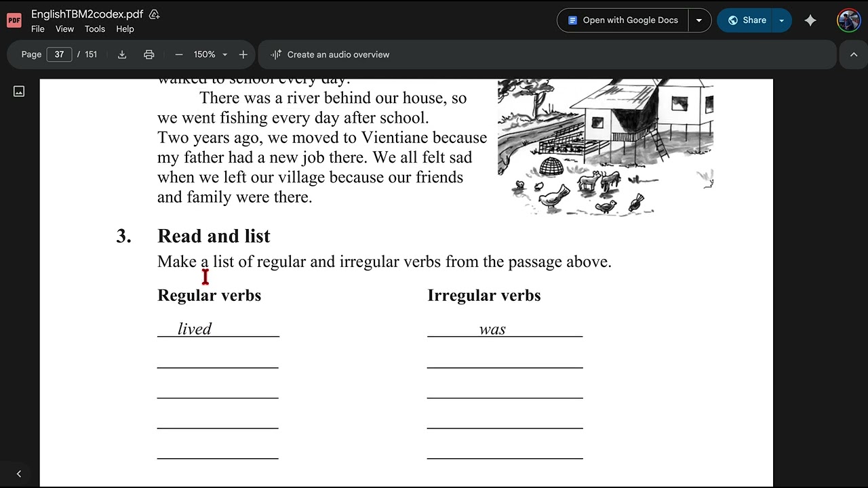Screen dimensions: 868x488
Task: Click the red PDF file icon
Action: click(14, 20)
